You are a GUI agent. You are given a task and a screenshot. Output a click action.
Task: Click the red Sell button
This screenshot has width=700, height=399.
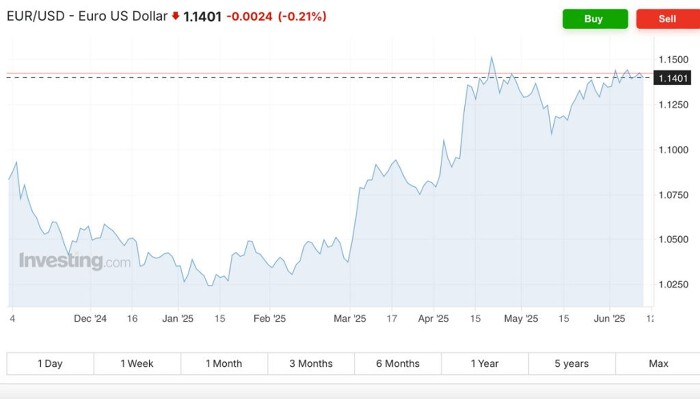click(x=668, y=19)
